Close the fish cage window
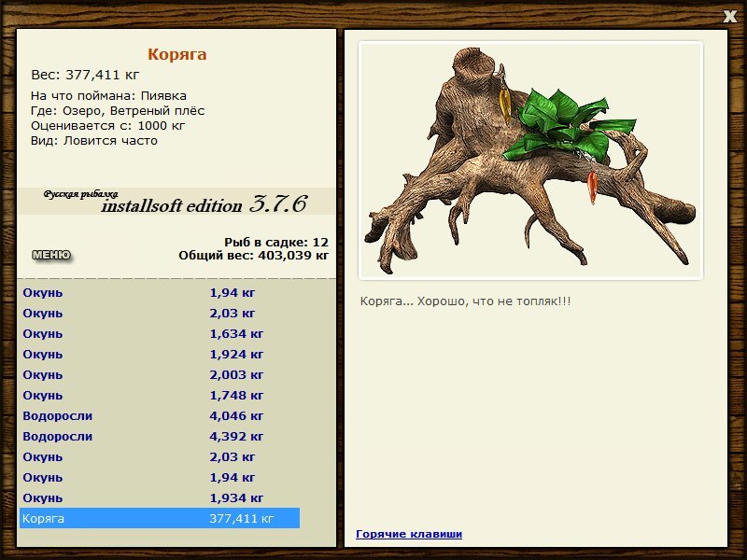Viewport: 747px width, 560px height. click(x=729, y=17)
